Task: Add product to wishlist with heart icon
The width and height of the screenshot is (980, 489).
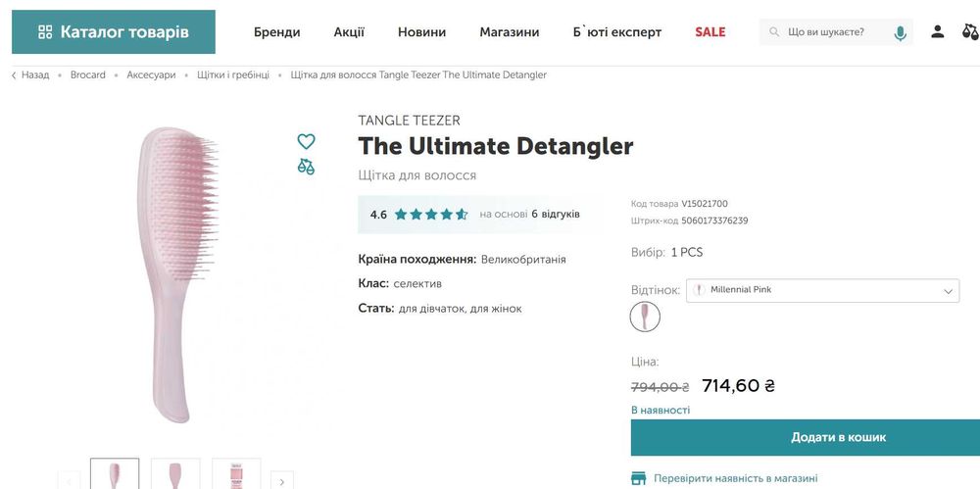Action: [x=307, y=141]
